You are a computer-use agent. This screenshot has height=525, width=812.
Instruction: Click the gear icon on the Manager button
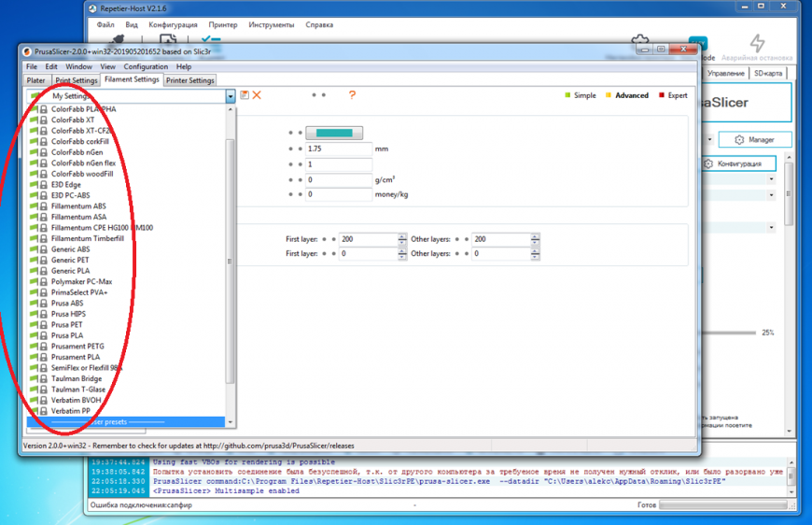pos(739,140)
